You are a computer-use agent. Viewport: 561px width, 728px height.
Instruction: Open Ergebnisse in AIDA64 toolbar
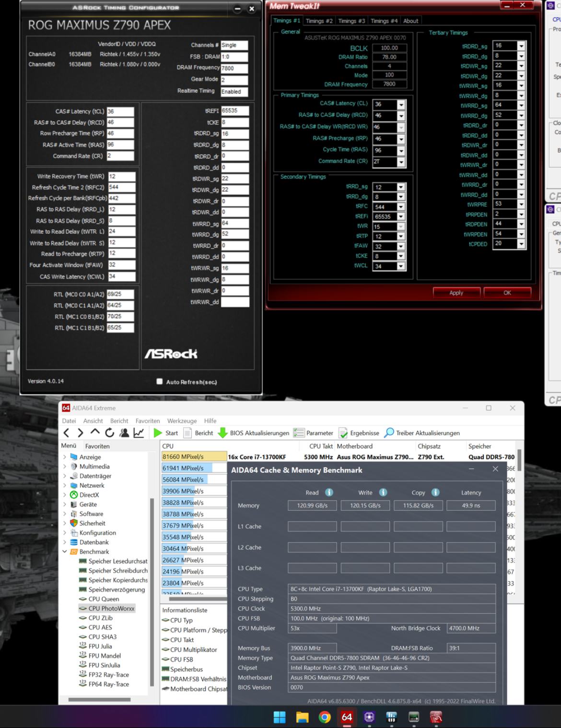359,433
